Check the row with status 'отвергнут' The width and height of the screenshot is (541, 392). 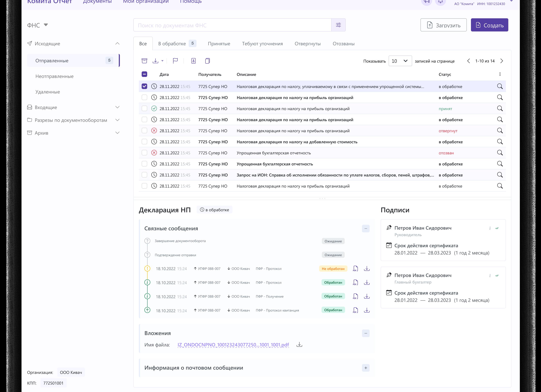[x=144, y=131]
